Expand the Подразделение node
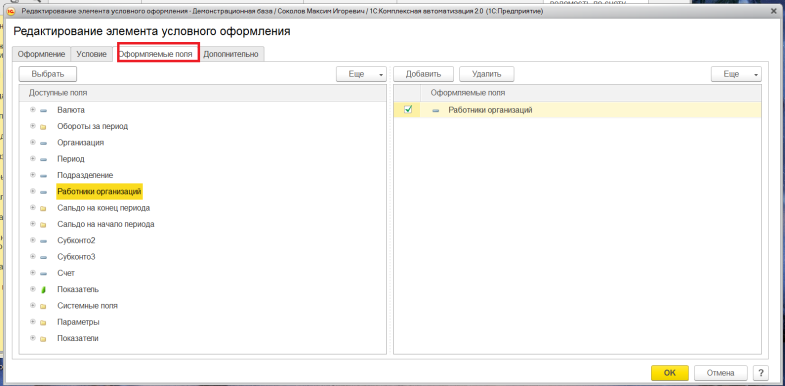The height and width of the screenshot is (386, 785). click(33, 175)
